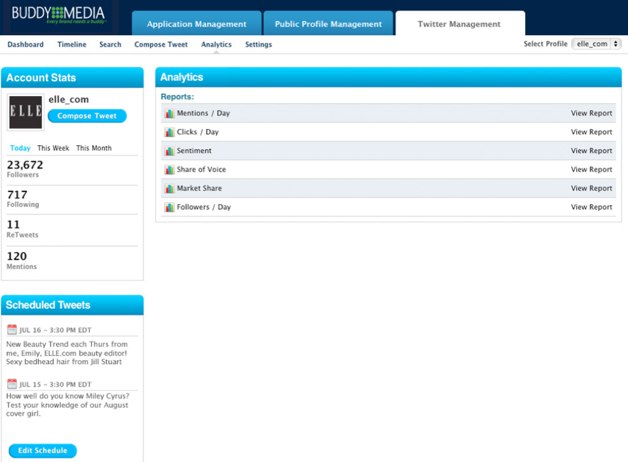Click the Edit Schedule button

click(42, 450)
